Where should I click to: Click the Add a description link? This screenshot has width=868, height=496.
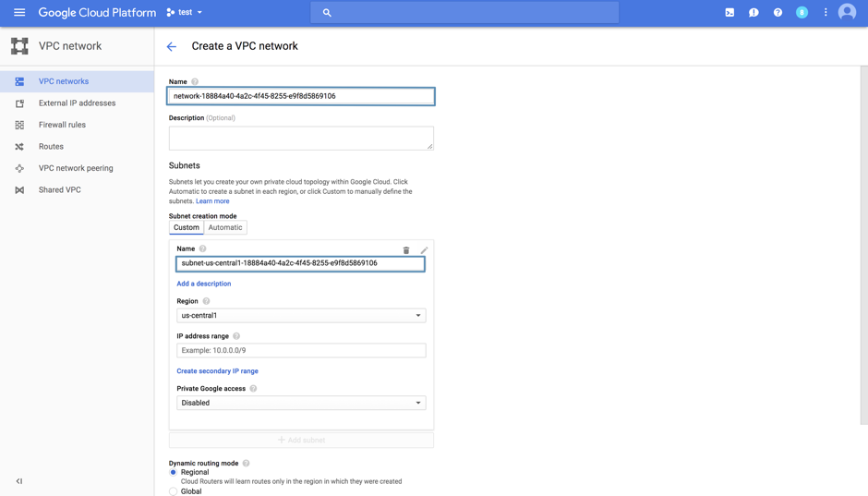204,284
